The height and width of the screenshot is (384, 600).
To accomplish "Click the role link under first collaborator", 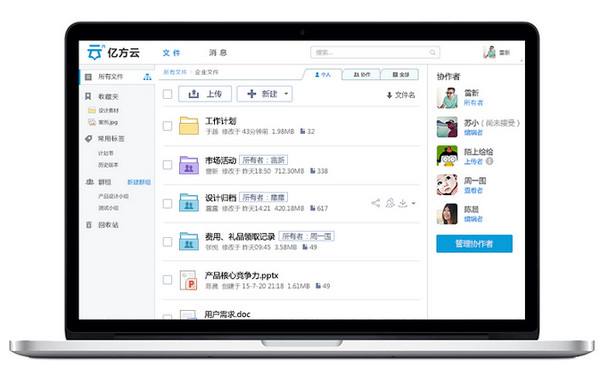I will pos(473,103).
